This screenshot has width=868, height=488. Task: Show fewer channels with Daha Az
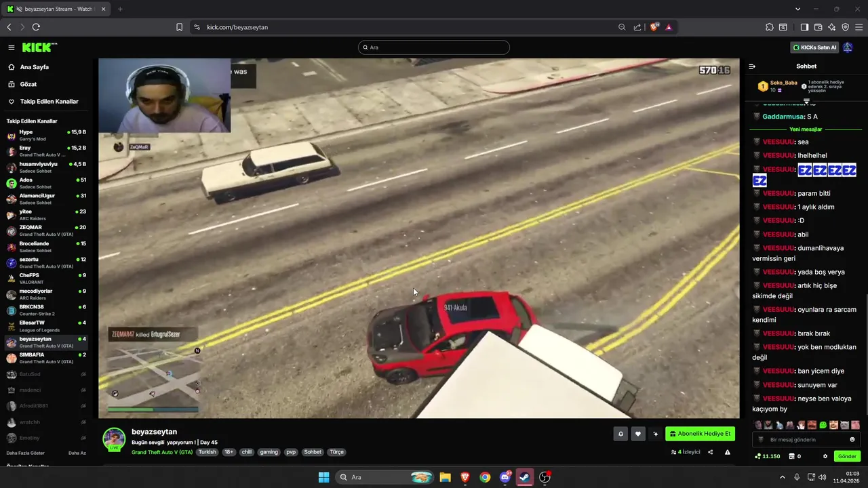77,453
